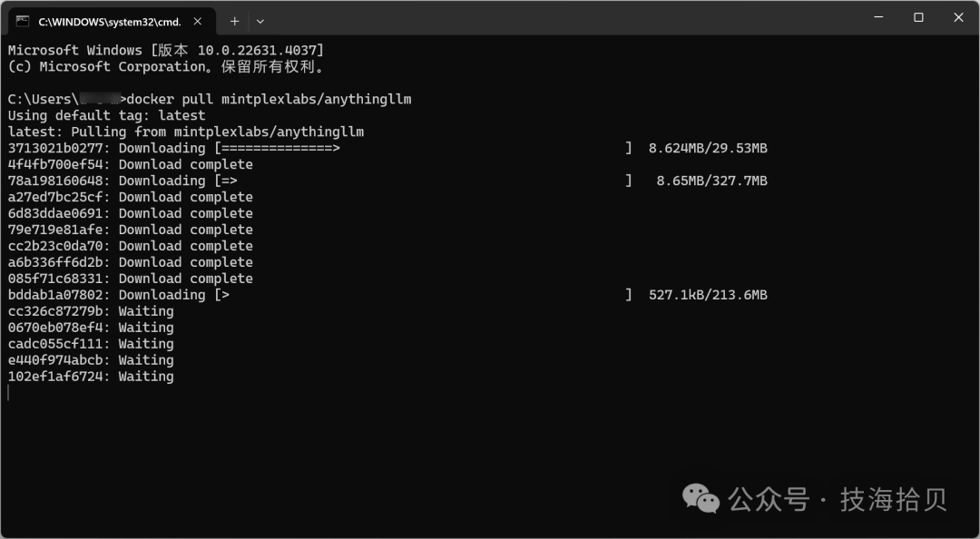Select the C:\WINDOWS\system32\cmd. tab

[110, 21]
